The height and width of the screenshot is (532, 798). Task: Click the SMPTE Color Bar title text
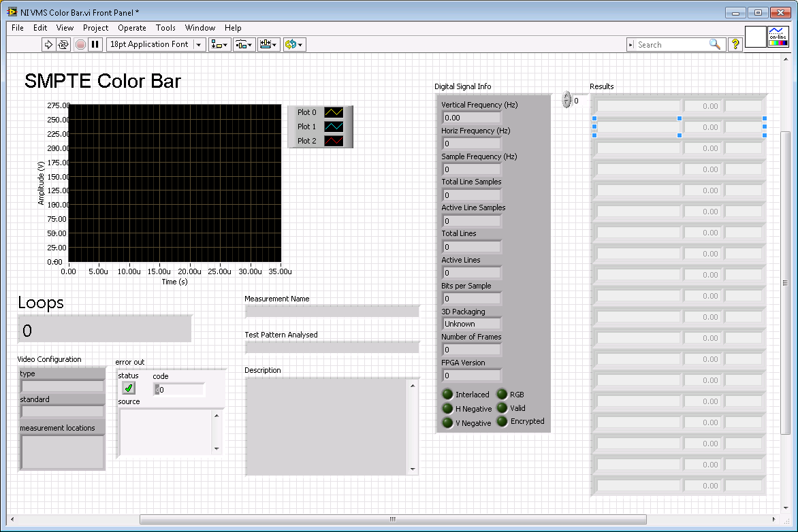point(103,81)
